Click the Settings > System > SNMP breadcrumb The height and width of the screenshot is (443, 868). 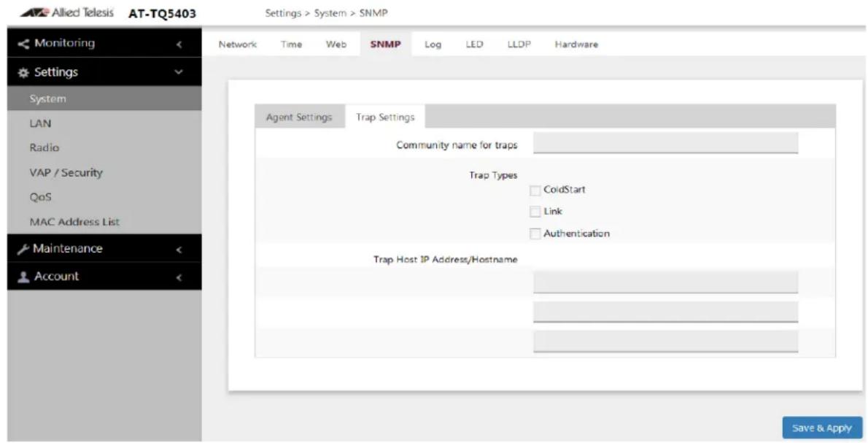326,13
